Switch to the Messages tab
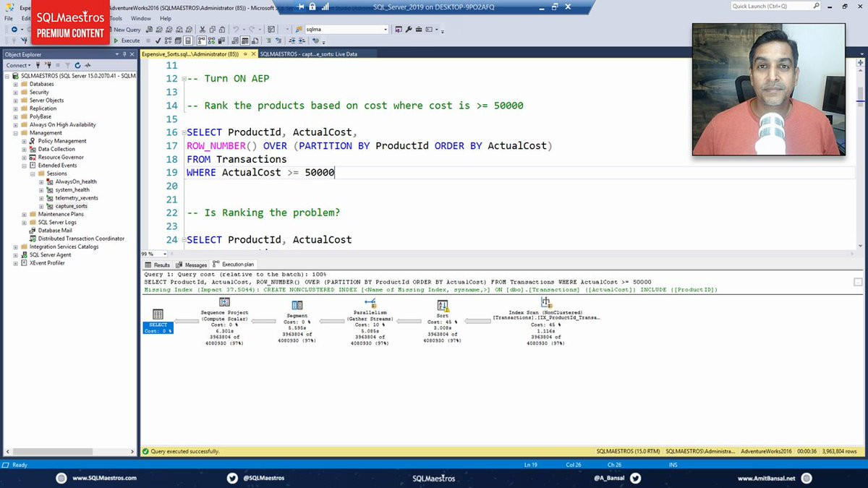This screenshot has width=868, height=488. tap(192, 265)
